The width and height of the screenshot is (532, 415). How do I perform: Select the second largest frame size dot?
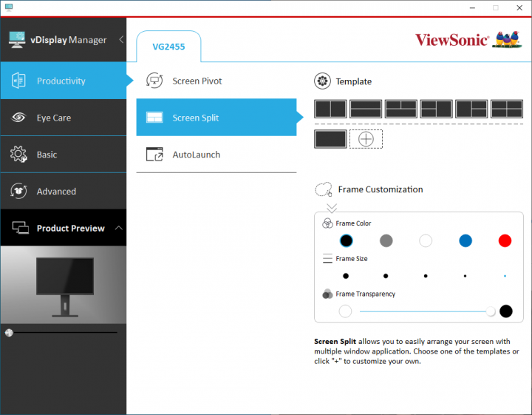tap(386, 276)
